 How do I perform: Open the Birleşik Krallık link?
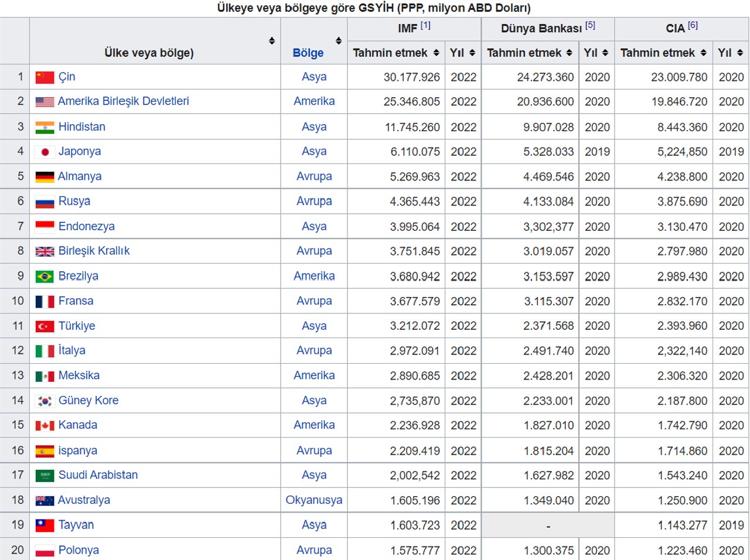[x=94, y=251]
